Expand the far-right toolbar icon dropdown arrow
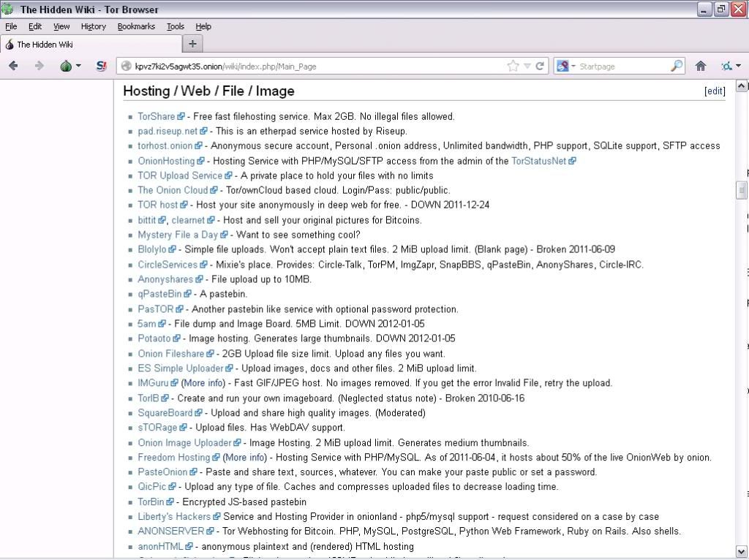Viewport: 749px width, 560px height. pos(739,66)
